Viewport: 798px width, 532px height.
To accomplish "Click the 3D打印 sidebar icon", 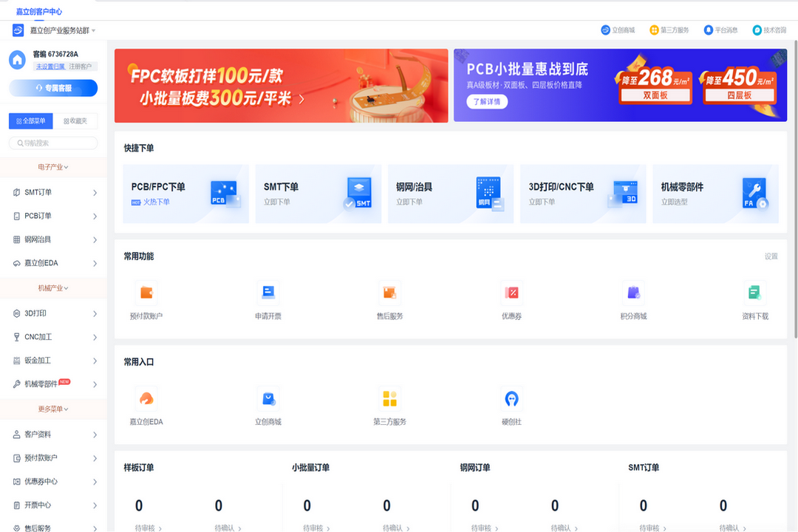I will click(x=17, y=313).
